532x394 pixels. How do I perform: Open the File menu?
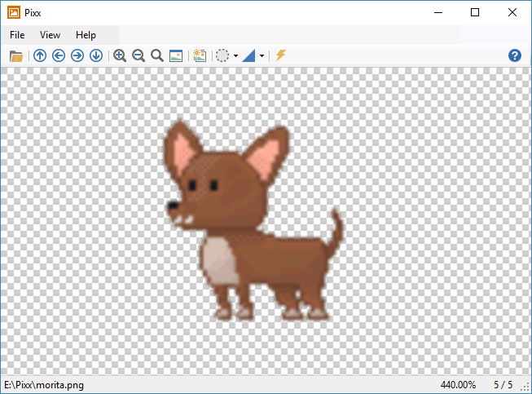pyautogui.click(x=17, y=35)
